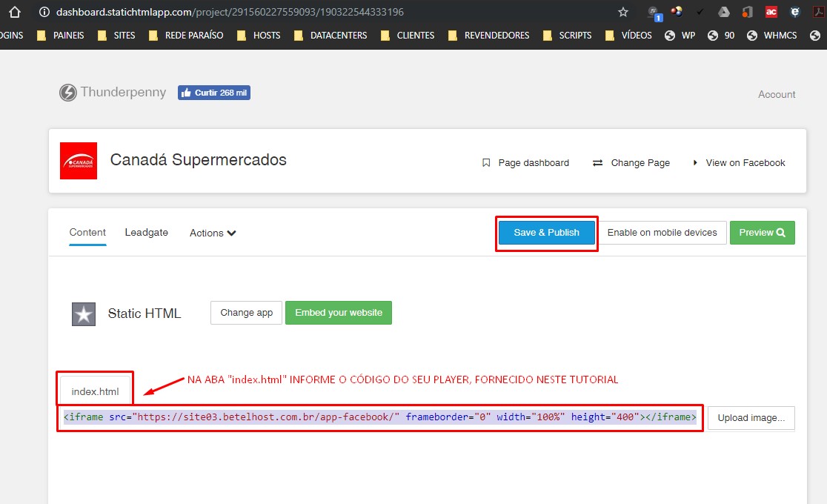Open the Google Drive extension icon
Screen dimensions: 827x504
click(723, 12)
